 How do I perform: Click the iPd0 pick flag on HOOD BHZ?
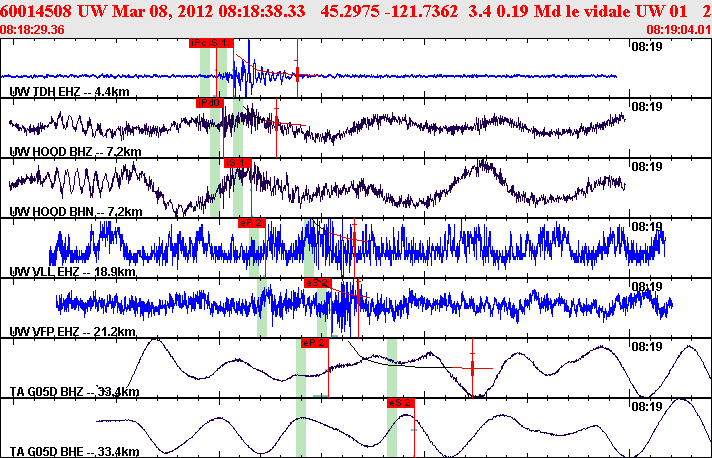click(210, 103)
